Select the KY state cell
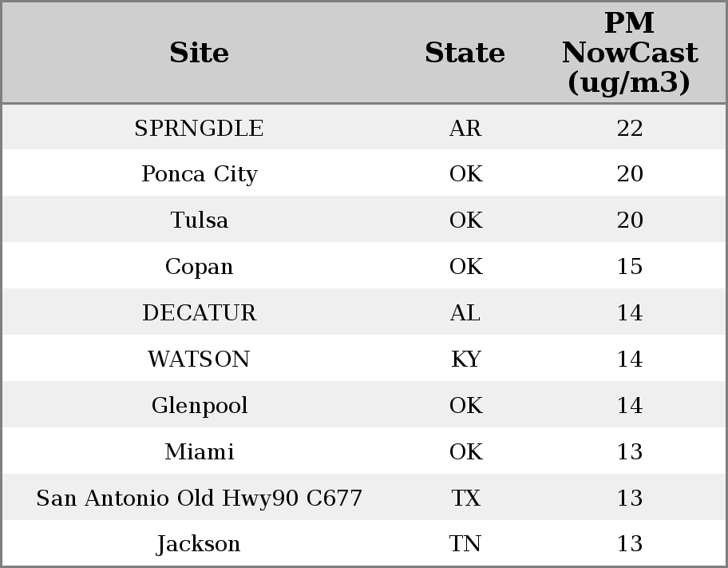728x568 pixels. coord(465,359)
